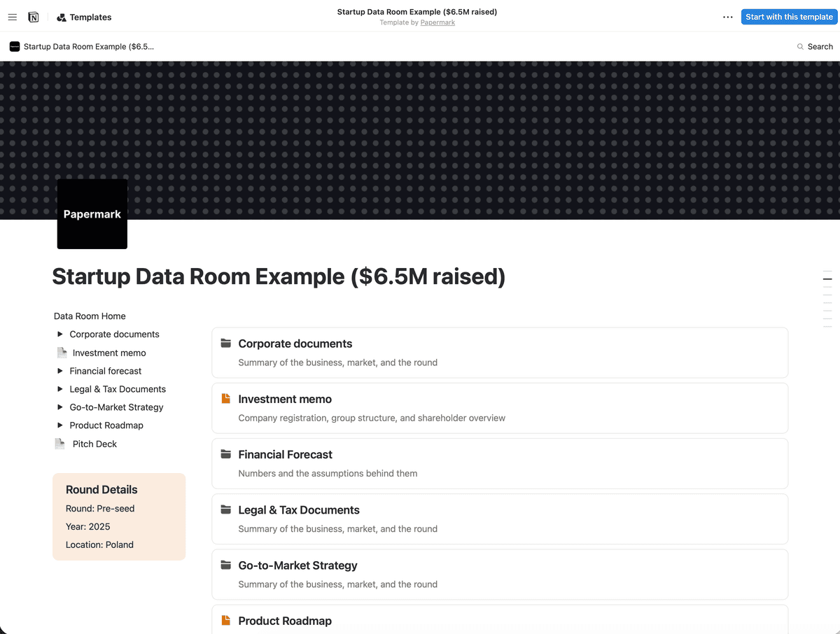840x634 pixels.
Task: Click the Search magnifier icon
Action: (800, 47)
